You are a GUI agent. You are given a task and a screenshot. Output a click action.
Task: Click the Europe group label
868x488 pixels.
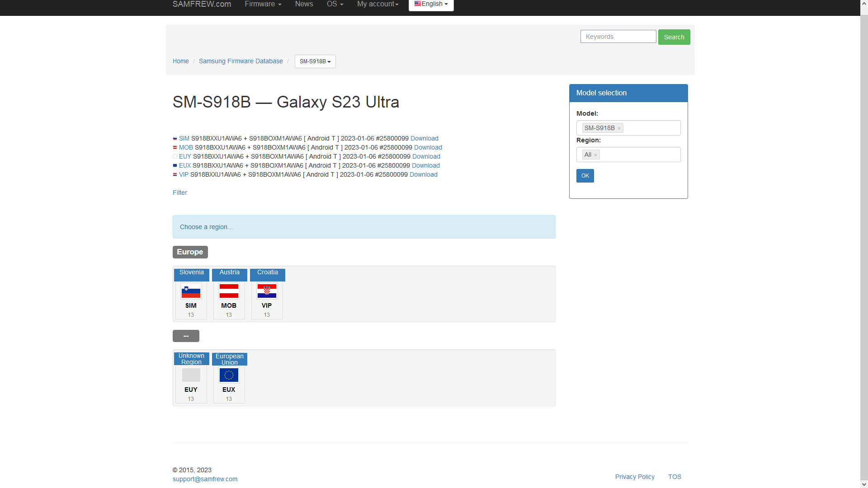pyautogui.click(x=190, y=252)
